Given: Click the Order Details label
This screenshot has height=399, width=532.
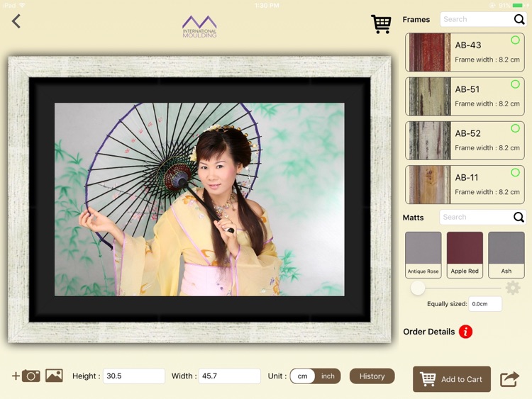Looking at the screenshot, I should pos(429,332).
